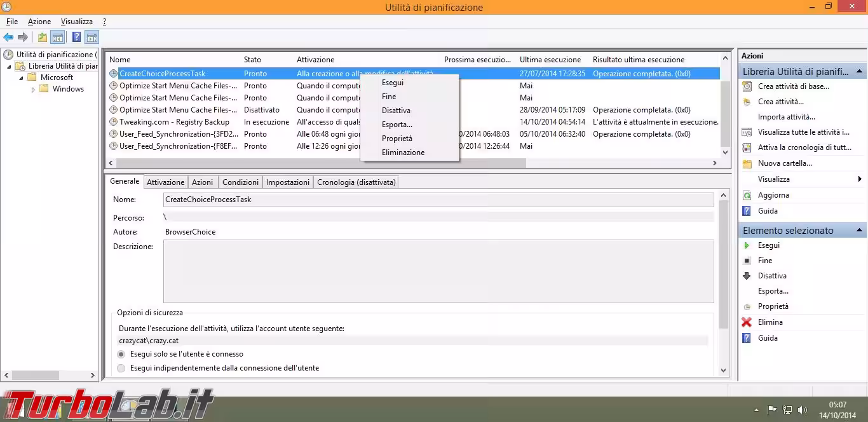Switch to the Condizioni tab
Viewport: 868px width, 422px height.
240,182
